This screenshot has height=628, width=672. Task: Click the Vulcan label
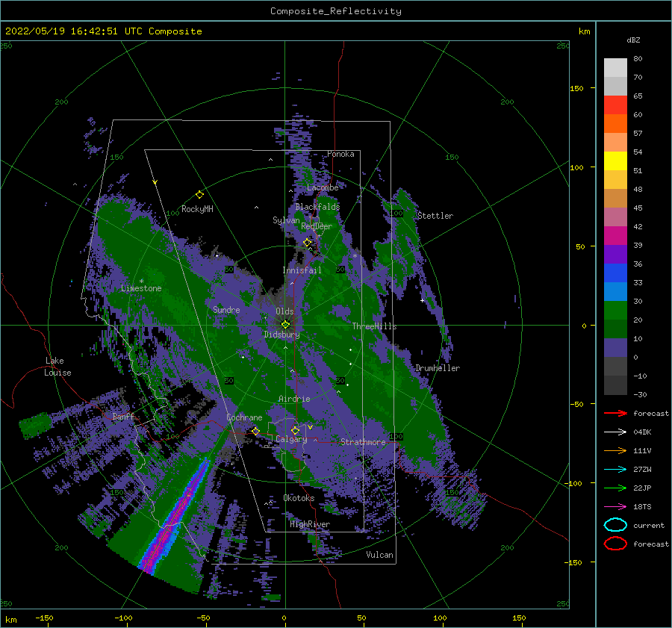pyautogui.click(x=380, y=555)
